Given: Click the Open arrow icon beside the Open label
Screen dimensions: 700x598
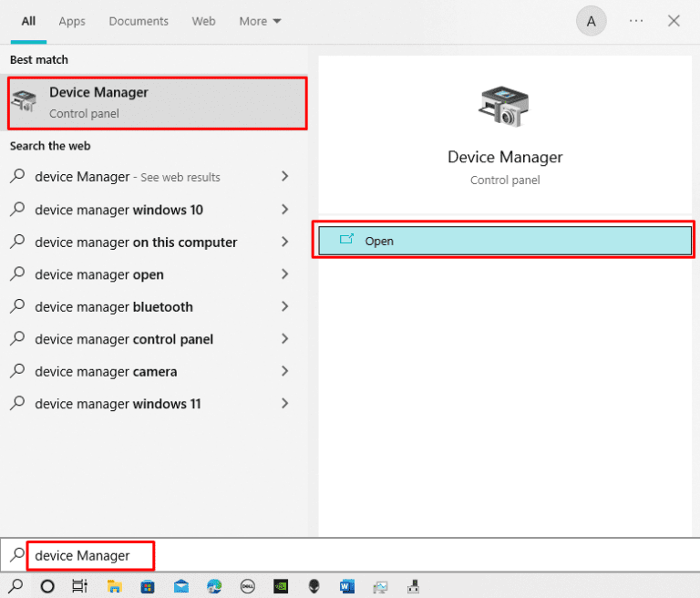Looking at the screenshot, I should click(346, 240).
